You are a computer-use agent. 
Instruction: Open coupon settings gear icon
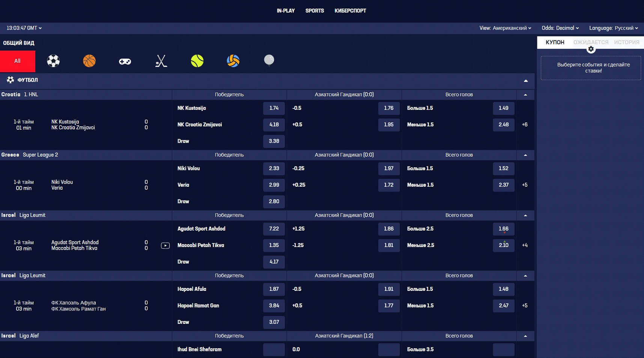pyautogui.click(x=591, y=49)
